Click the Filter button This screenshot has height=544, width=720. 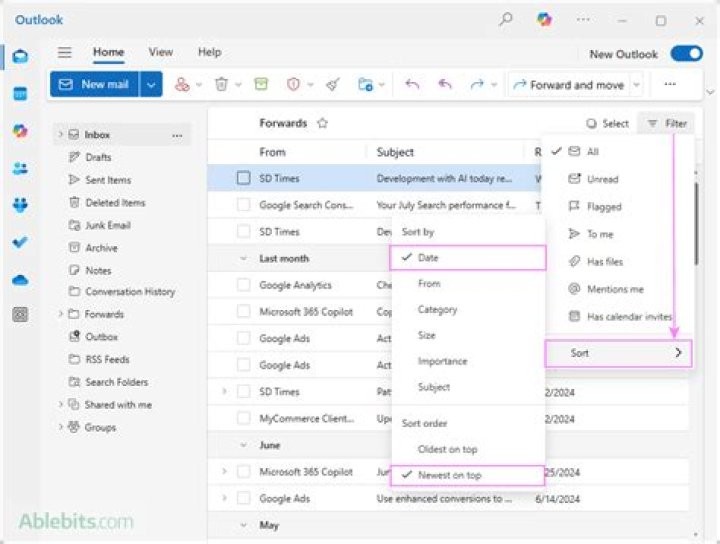click(x=667, y=123)
